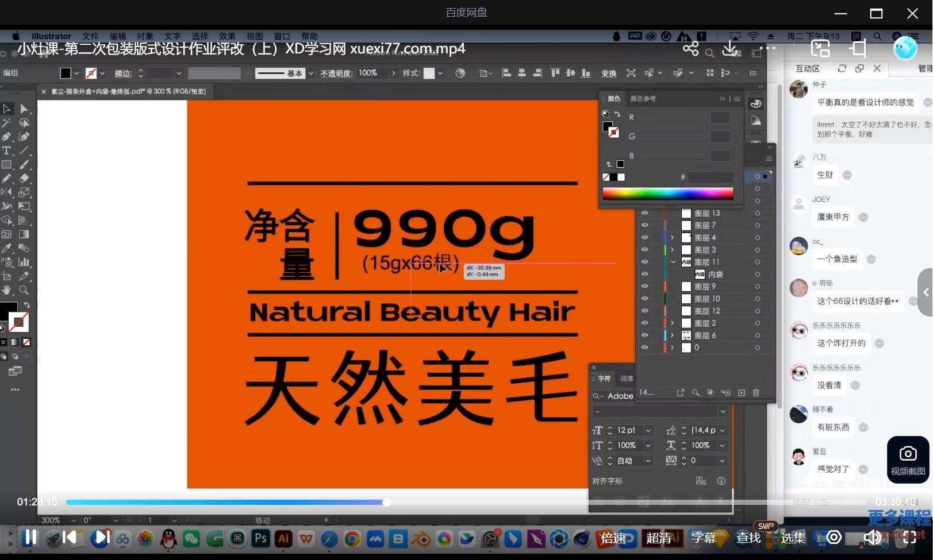The image size is (933, 560).
Task: Open the stroke style 基本 dropdown
Action: 310,73
